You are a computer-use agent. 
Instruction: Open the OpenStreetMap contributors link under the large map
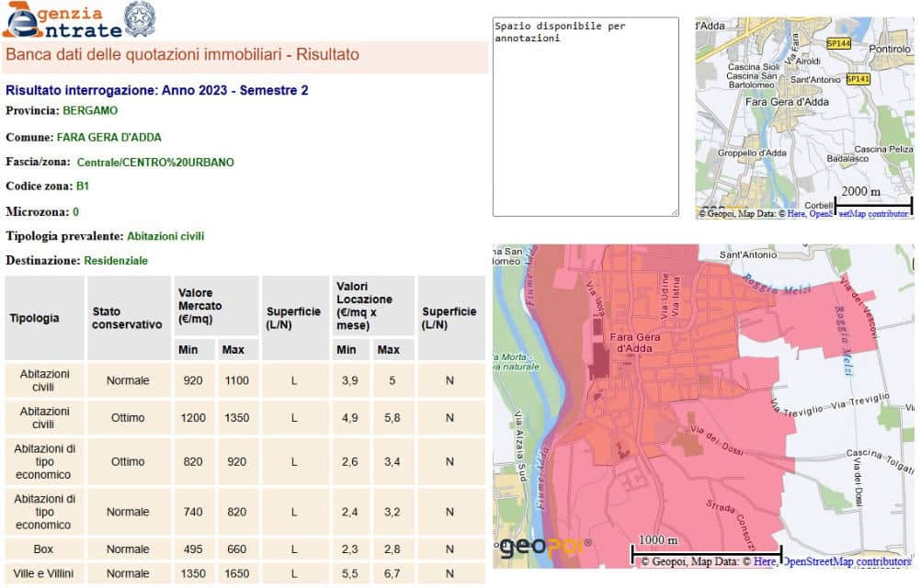click(x=846, y=561)
